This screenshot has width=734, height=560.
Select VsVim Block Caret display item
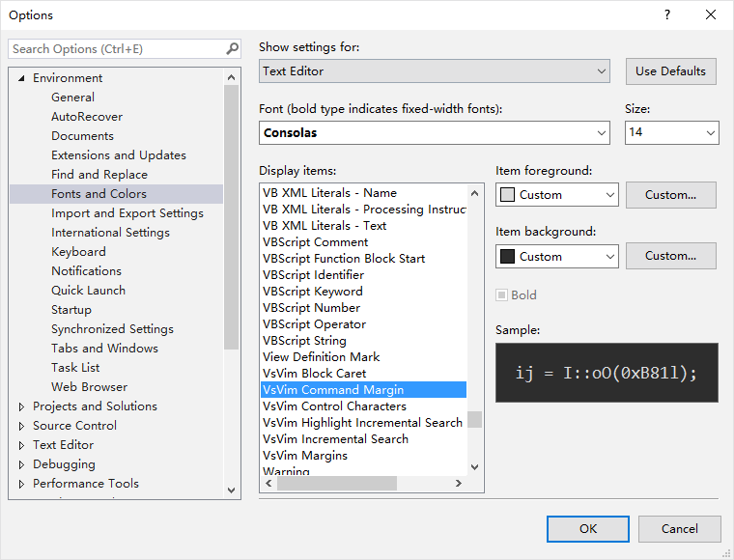(x=314, y=374)
